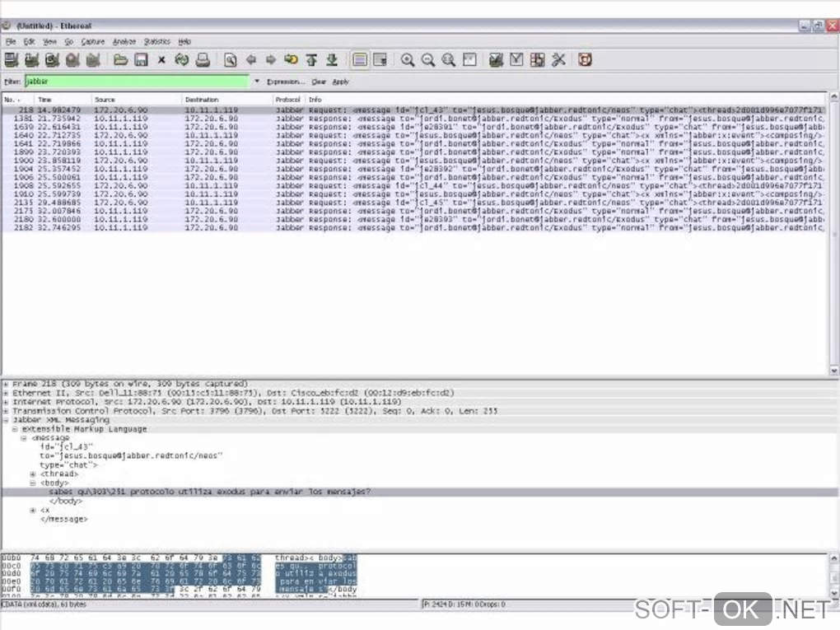
Task: Sort by Source column header
Action: [x=137, y=100]
